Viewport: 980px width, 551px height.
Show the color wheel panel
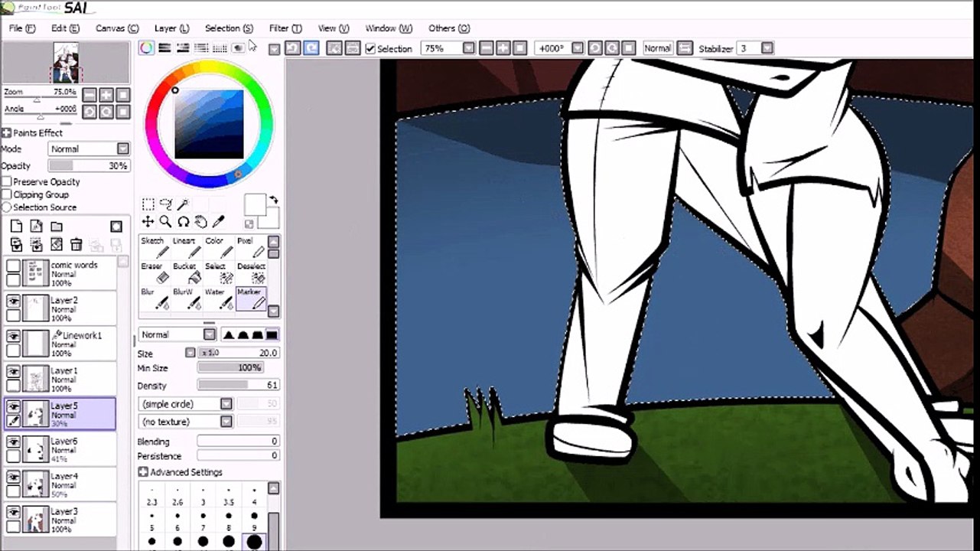146,47
